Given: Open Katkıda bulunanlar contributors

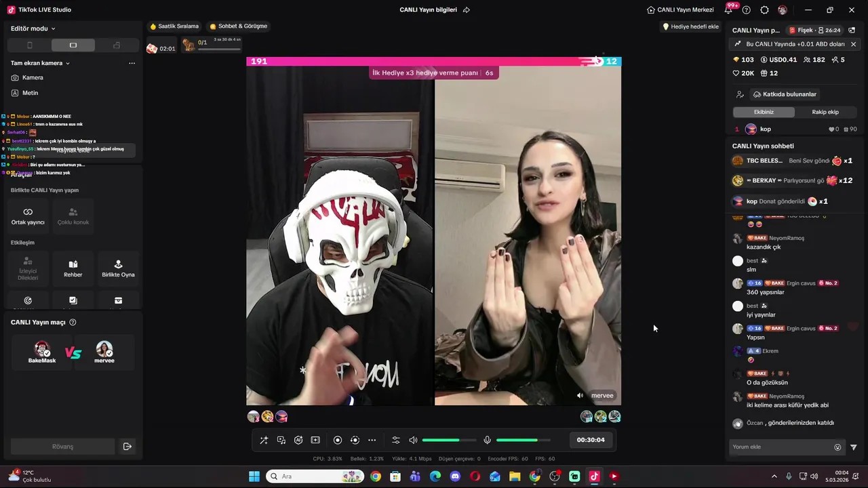Looking at the screenshot, I should click(x=785, y=94).
